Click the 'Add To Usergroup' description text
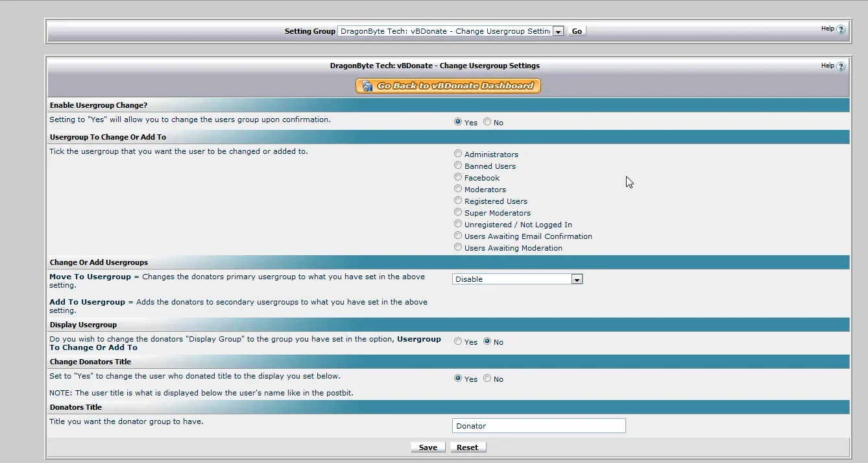 239,306
